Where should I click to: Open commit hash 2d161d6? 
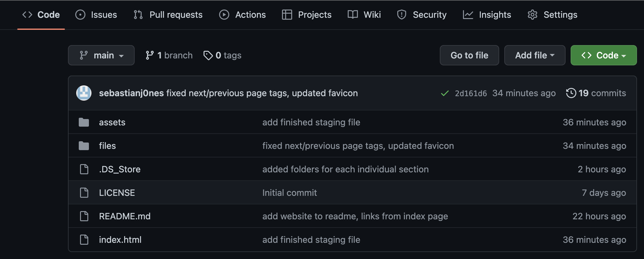pyautogui.click(x=471, y=93)
